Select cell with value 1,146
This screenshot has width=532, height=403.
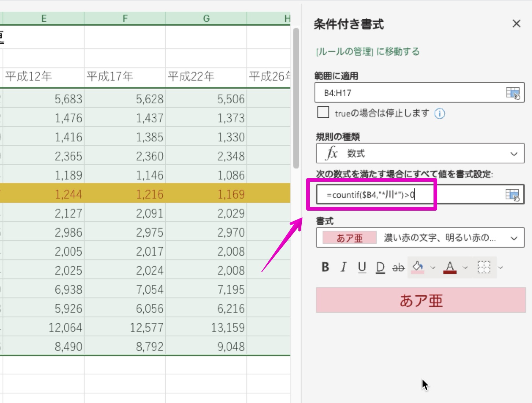tap(125, 175)
